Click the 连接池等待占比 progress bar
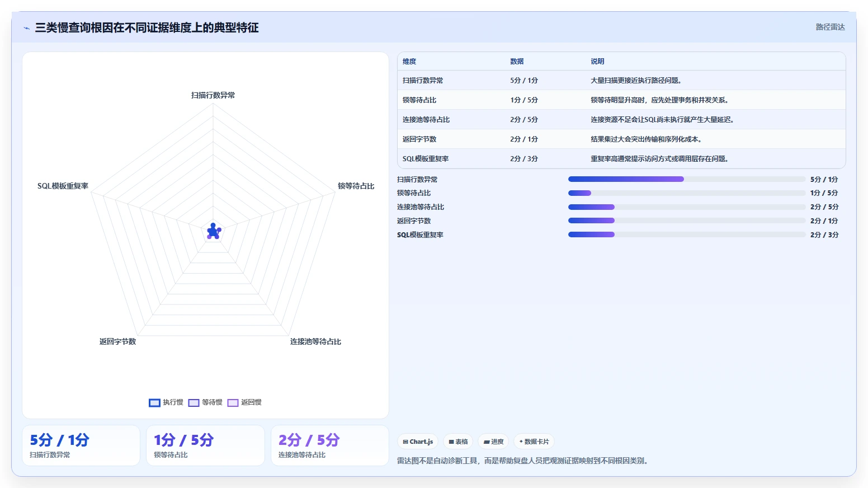This screenshot has height=488, width=868. pyautogui.click(x=687, y=207)
